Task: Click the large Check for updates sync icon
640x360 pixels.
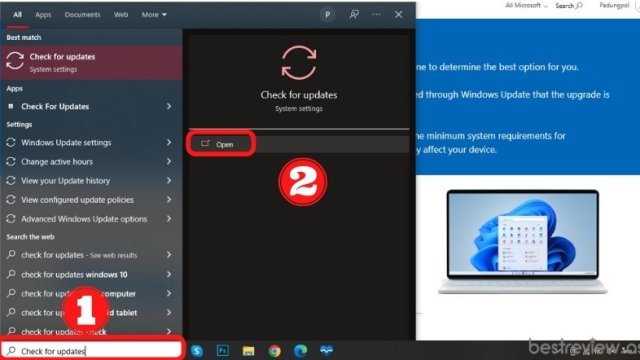Action: pyautogui.click(x=299, y=62)
